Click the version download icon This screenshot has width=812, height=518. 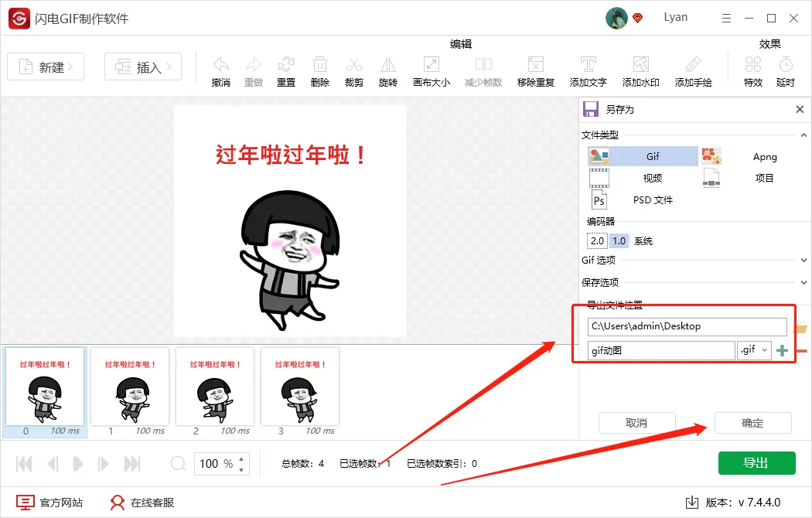pos(692,502)
